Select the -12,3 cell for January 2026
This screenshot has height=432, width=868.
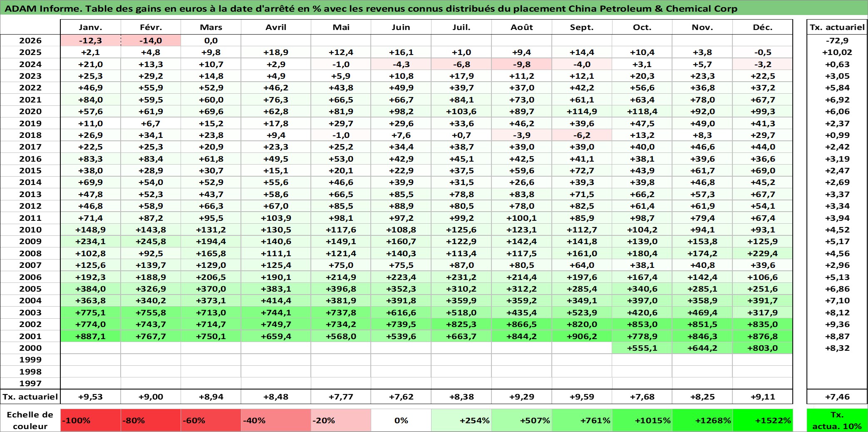coord(90,40)
